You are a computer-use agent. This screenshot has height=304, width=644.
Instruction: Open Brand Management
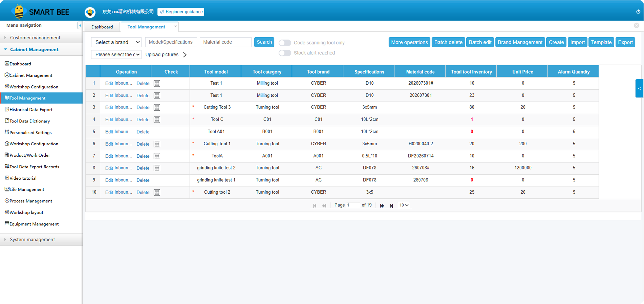point(520,42)
